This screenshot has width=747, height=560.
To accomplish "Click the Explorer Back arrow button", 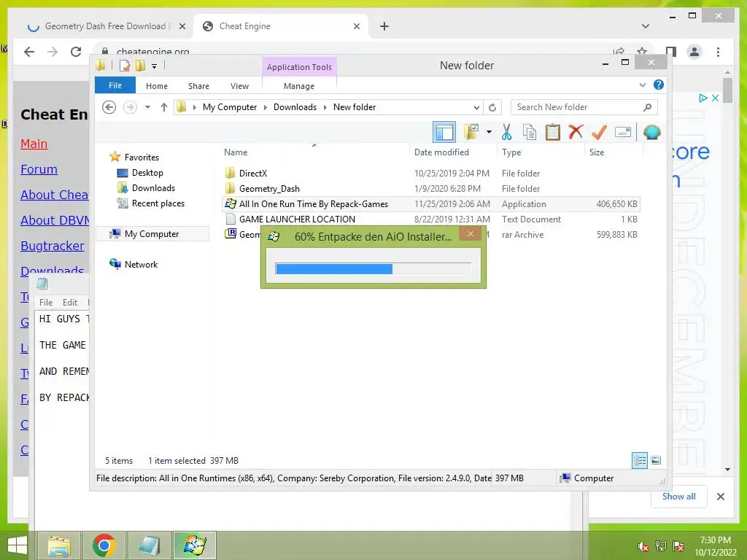I will (x=109, y=107).
